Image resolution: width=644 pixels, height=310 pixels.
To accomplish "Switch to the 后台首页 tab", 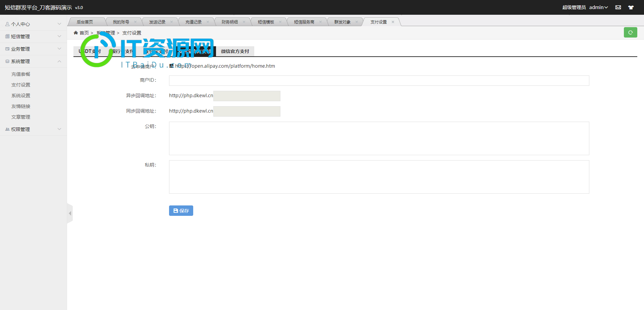I will (x=85, y=22).
